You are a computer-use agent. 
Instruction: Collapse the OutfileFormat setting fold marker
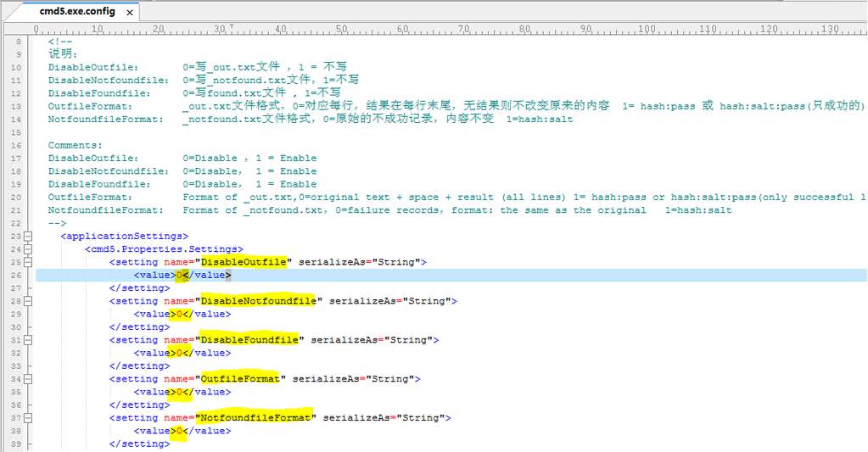pos(28,379)
